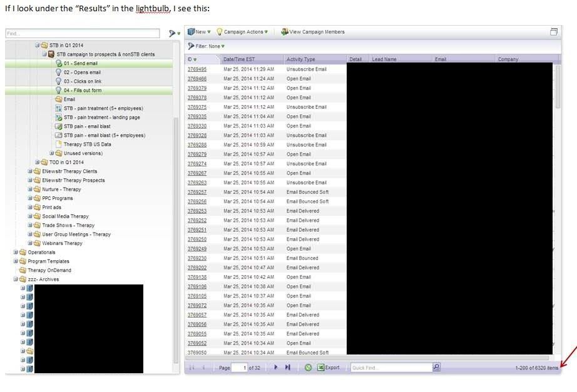577x392 pixels.
Task: Click the popout window icon at top right
Action: coord(554,32)
